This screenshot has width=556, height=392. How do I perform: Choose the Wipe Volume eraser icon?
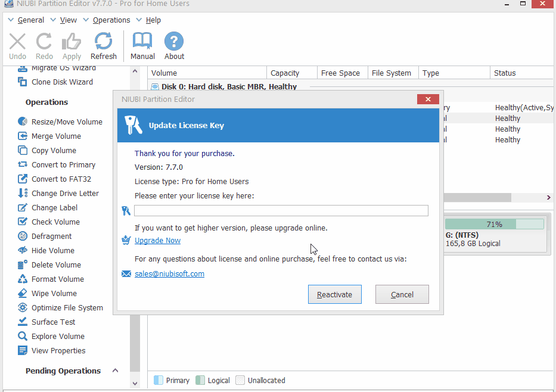[22, 293]
